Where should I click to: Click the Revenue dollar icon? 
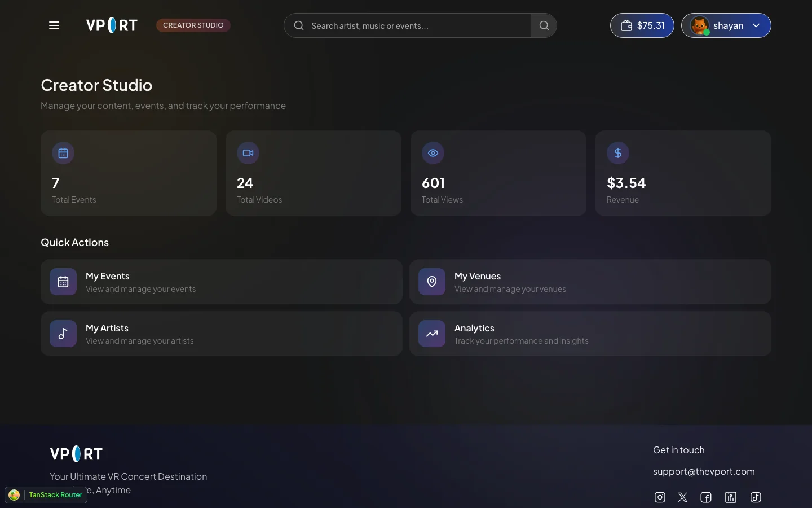click(x=618, y=153)
